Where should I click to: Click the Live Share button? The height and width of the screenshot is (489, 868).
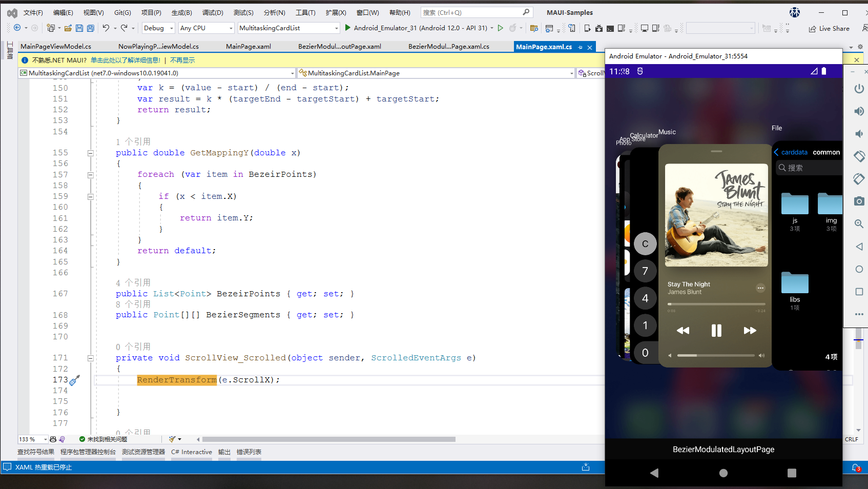click(829, 29)
